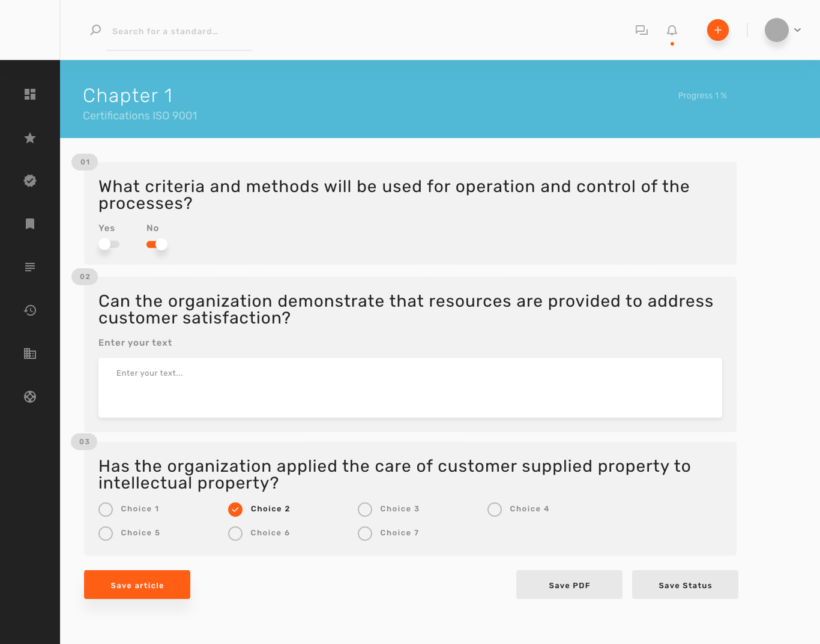Select the bookmark sidebar icon
This screenshot has height=644, width=820.
click(30, 224)
